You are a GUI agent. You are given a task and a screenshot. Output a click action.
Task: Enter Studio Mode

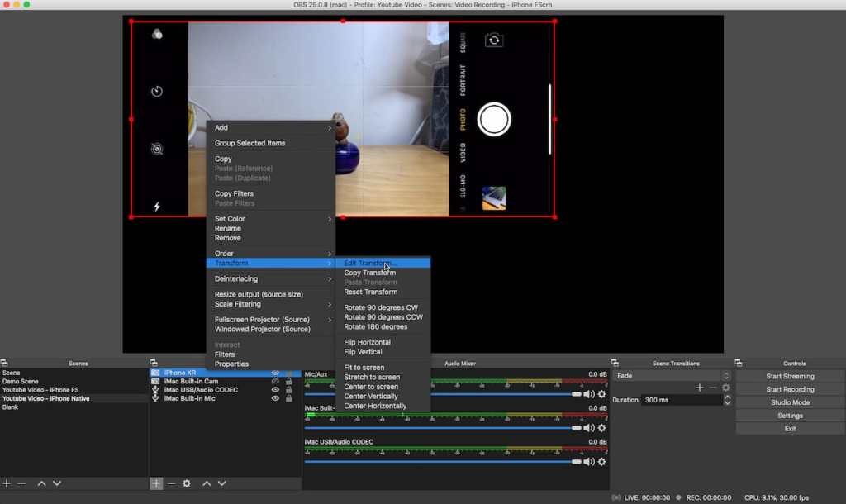pos(789,402)
